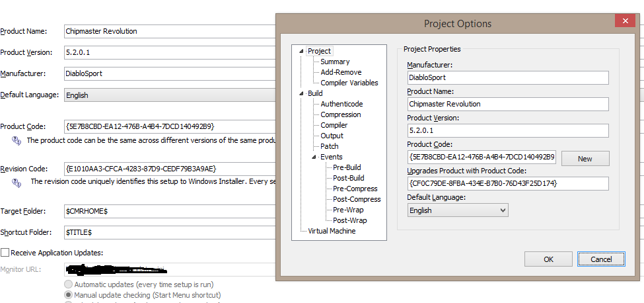Open Compression settings
Image resolution: width=644 pixels, height=303 pixels.
(x=341, y=114)
